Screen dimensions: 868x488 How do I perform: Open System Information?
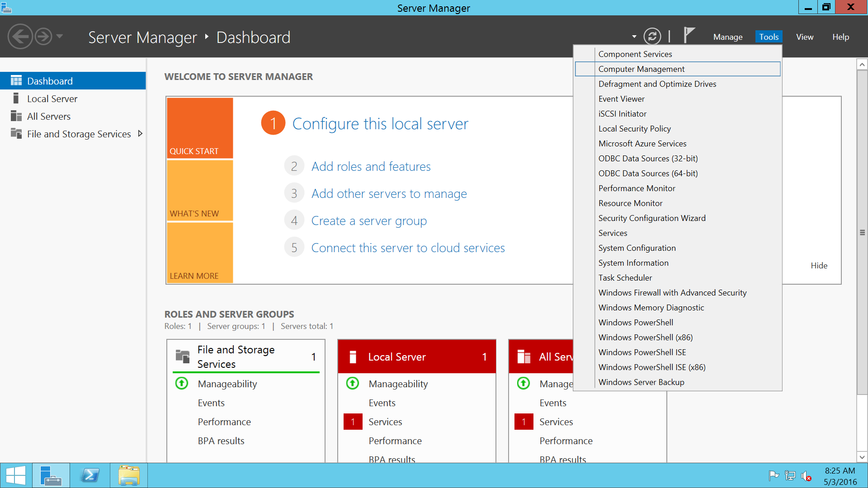coord(678,263)
